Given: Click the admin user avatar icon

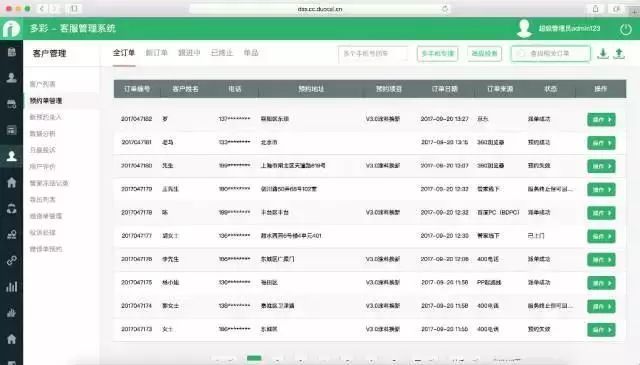Looking at the screenshot, I should click(x=524, y=29).
